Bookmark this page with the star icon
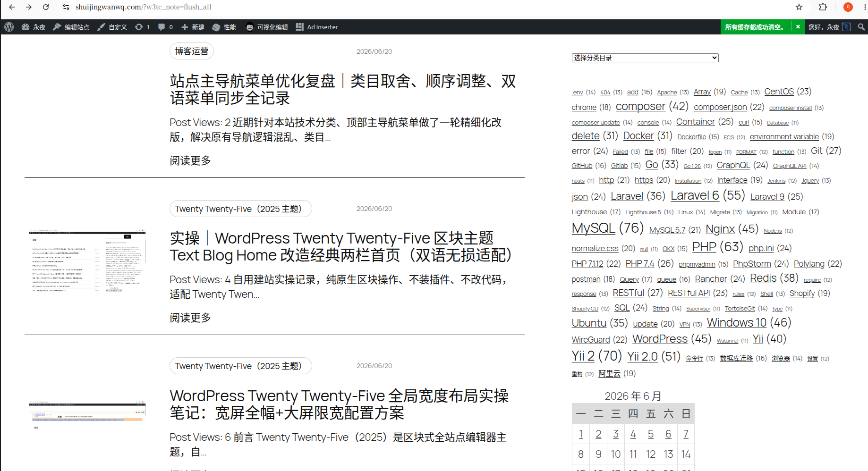 799,7
